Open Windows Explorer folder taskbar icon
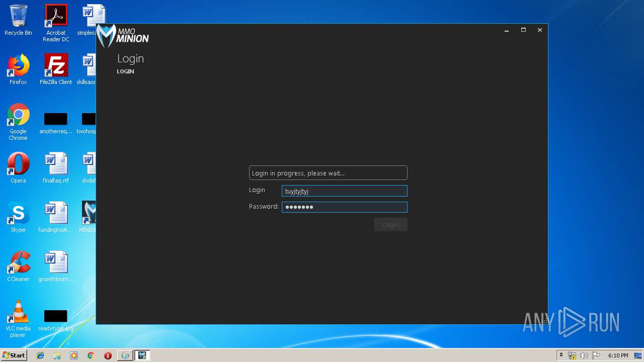 pos(57,355)
